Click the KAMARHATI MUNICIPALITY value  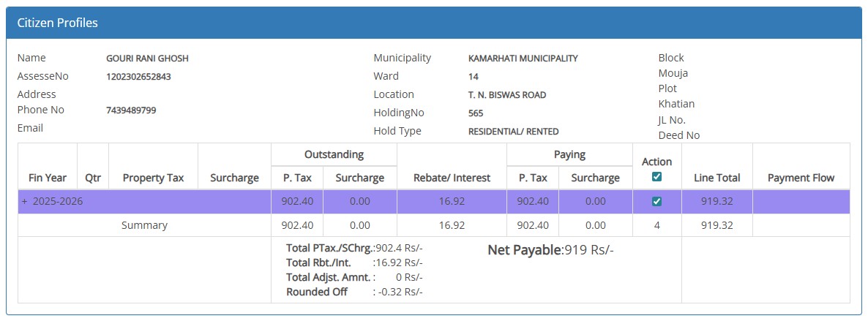point(523,58)
